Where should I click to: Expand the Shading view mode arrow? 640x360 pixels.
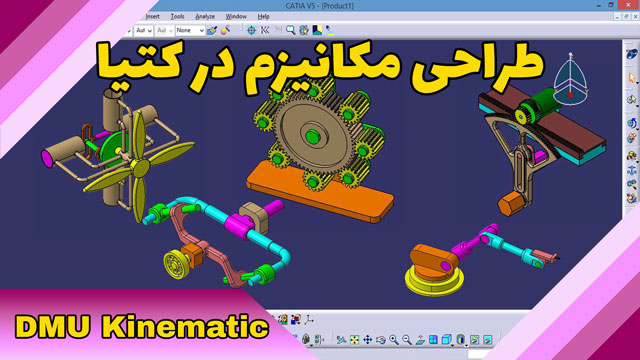point(467,345)
